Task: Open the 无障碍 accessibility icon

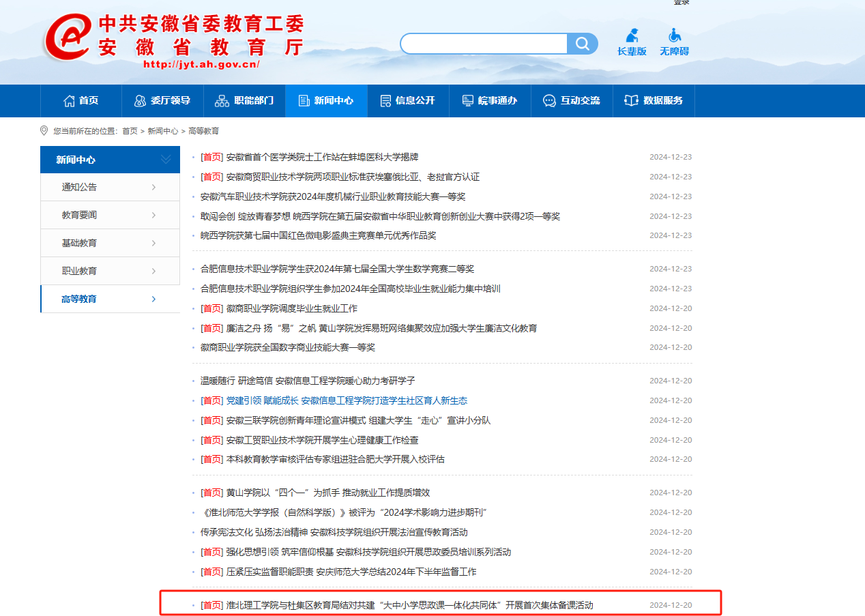Action: (x=674, y=42)
